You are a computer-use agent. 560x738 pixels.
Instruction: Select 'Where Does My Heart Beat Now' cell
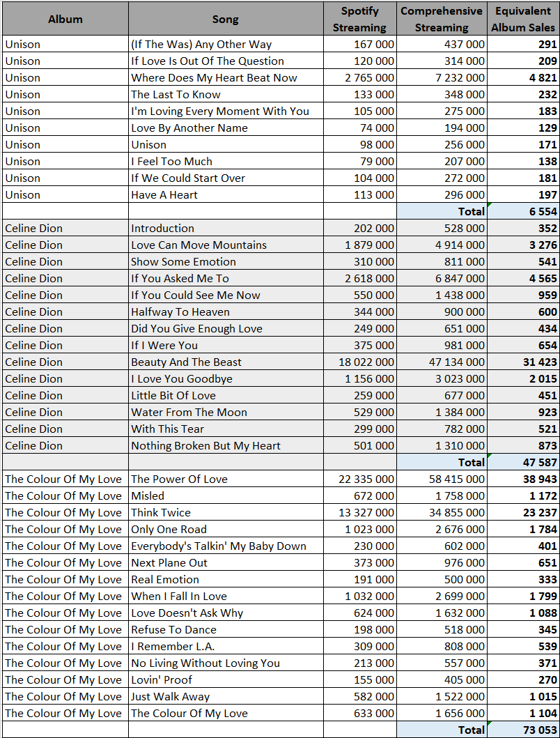pos(226,77)
